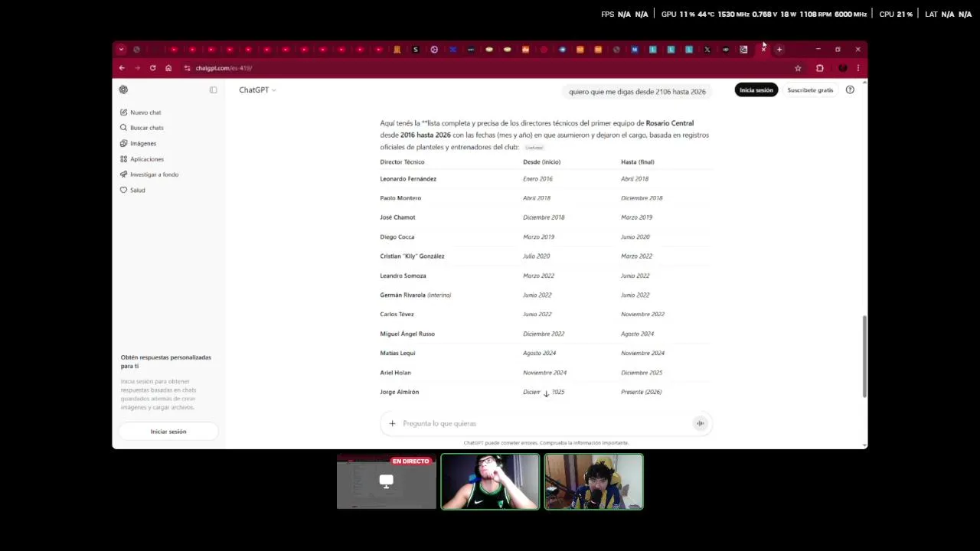Click the 'Leonardo Fernández' table cell
980x551 pixels.
coord(408,179)
